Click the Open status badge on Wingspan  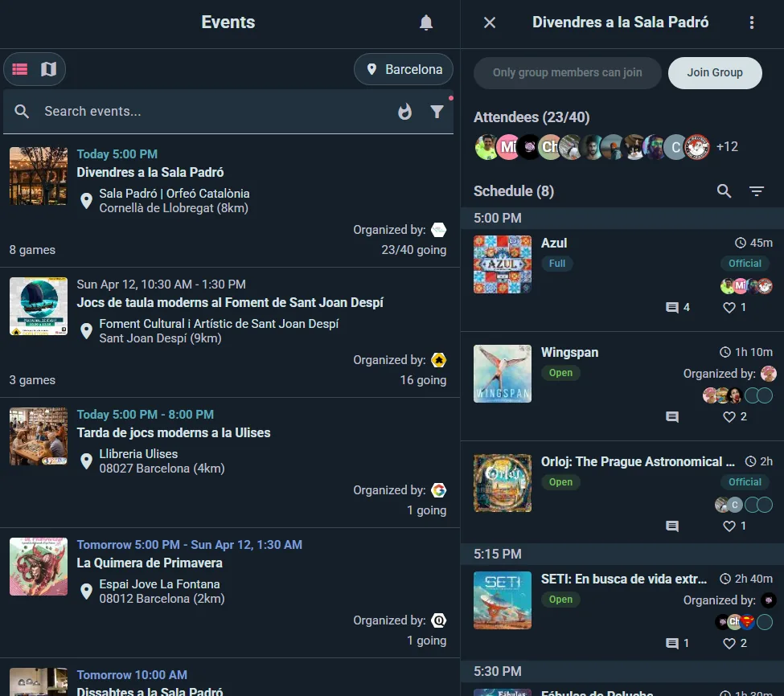[x=560, y=373]
